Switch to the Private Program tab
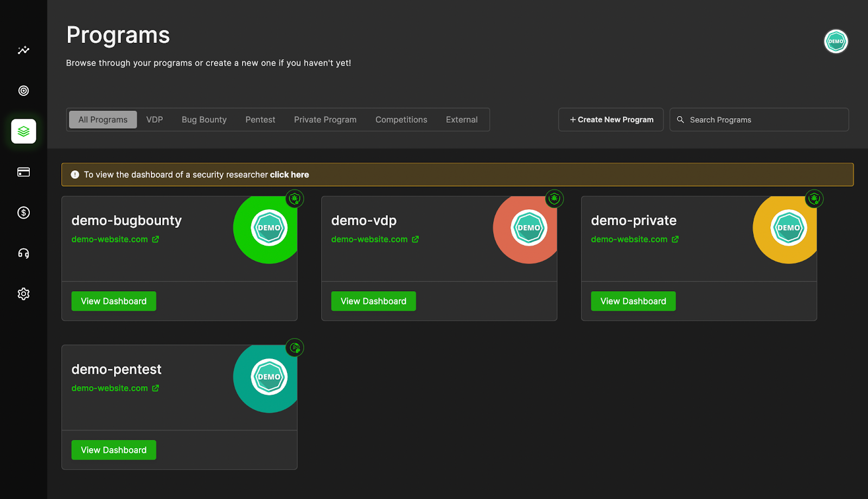The width and height of the screenshot is (868, 499). pyautogui.click(x=325, y=120)
